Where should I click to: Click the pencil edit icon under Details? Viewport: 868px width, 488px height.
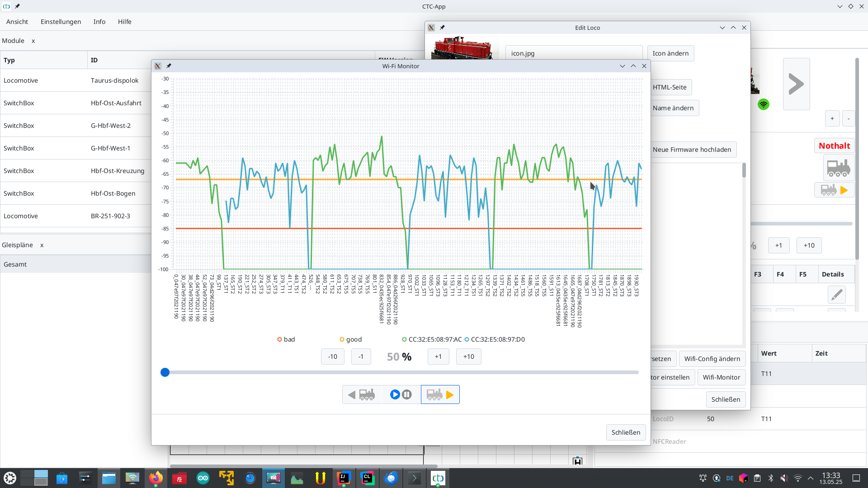837,295
